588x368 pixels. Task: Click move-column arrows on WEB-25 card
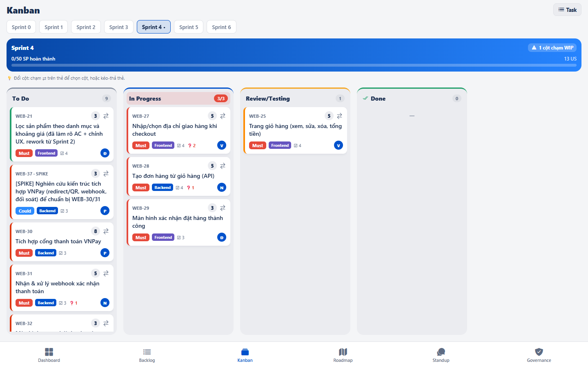(x=339, y=116)
